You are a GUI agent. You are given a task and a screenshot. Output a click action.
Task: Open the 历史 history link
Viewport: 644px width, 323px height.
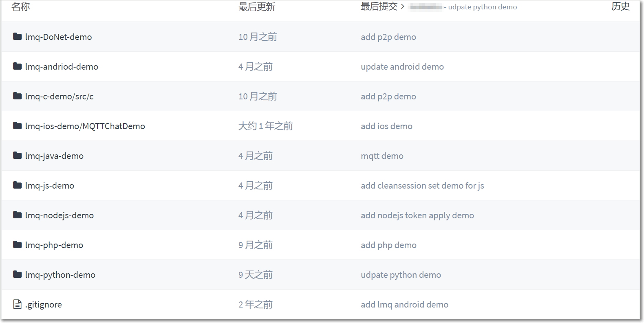[x=620, y=7]
